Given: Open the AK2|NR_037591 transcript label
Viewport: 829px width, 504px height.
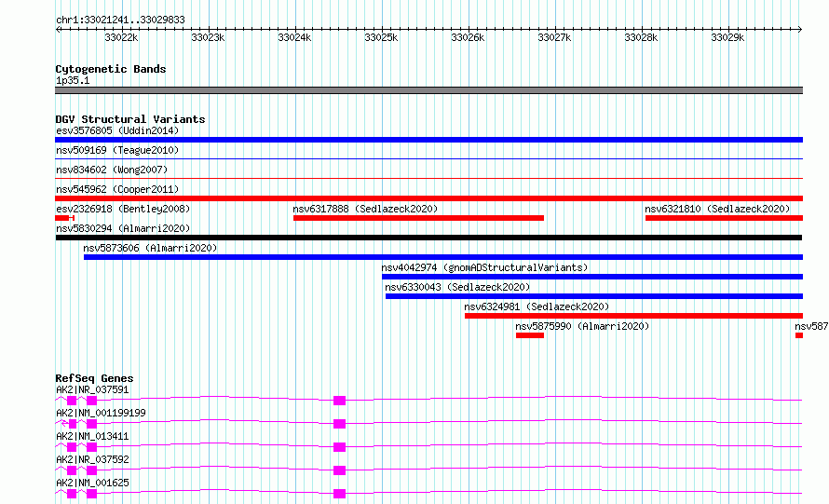Looking at the screenshot, I should [92, 389].
